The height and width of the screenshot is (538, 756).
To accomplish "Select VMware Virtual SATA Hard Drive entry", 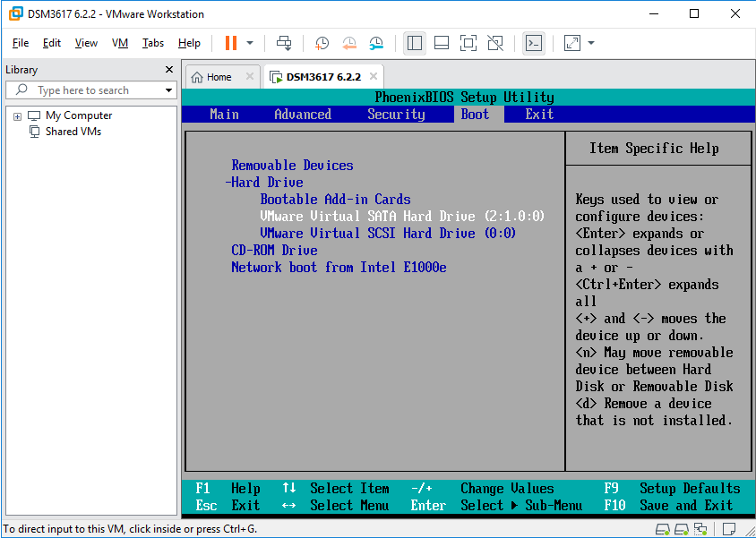I will pyautogui.click(x=402, y=217).
